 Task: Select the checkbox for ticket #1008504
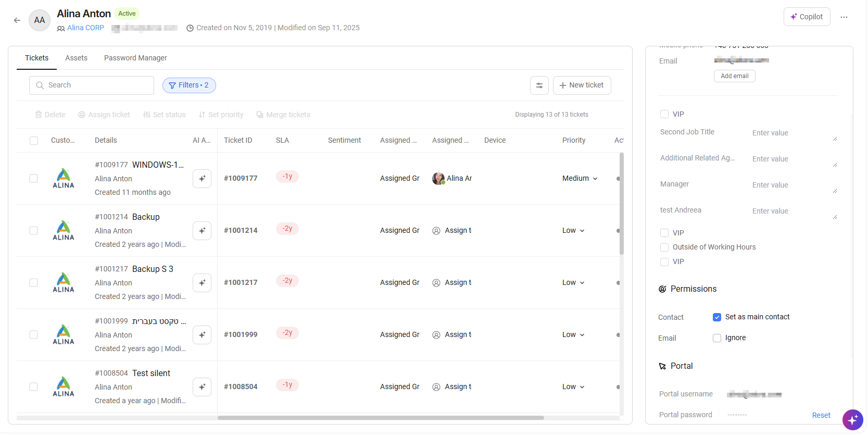point(34,387)
